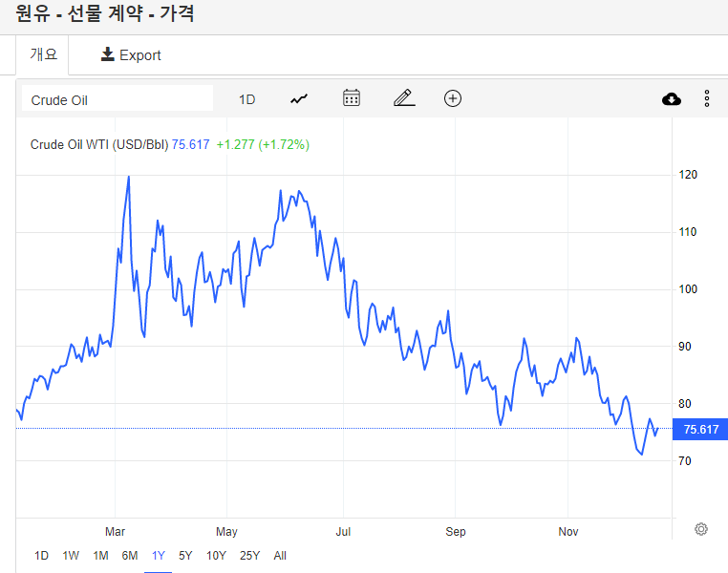Viewport: 728px width, 573px height.
Task: Switch to the 개요 tab
Action: coord(43,54)
